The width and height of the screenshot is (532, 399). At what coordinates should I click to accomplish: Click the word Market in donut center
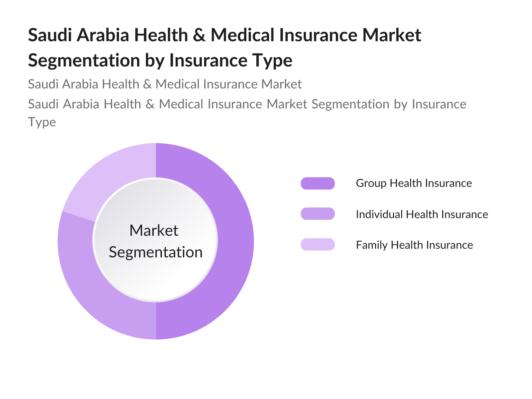(154, 230)
